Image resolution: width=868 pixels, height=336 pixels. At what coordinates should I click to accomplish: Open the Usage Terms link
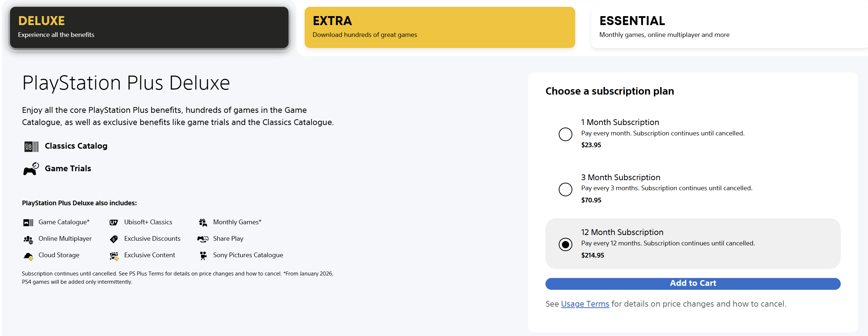pyautogui.click(x=585, y=304)
